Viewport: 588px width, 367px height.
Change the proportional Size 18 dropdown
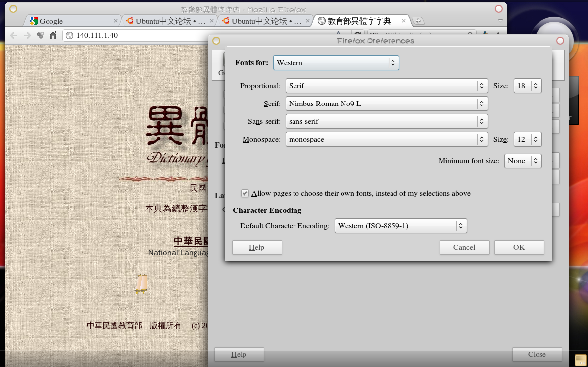528,86
